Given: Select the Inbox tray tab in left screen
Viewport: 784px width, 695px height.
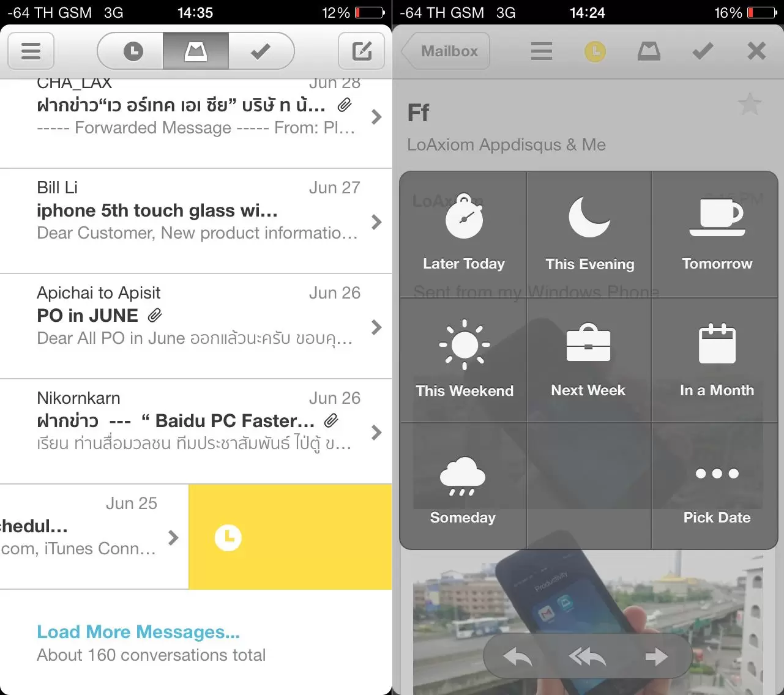Looking at the screenshot, I should (196, 51).
